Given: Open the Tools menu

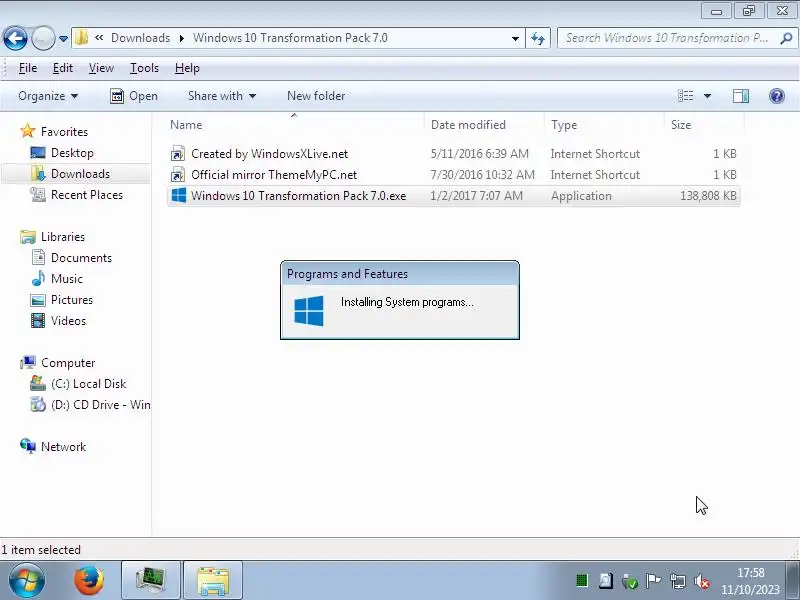Looking at the screenshot, I should [x=144, y=68].
